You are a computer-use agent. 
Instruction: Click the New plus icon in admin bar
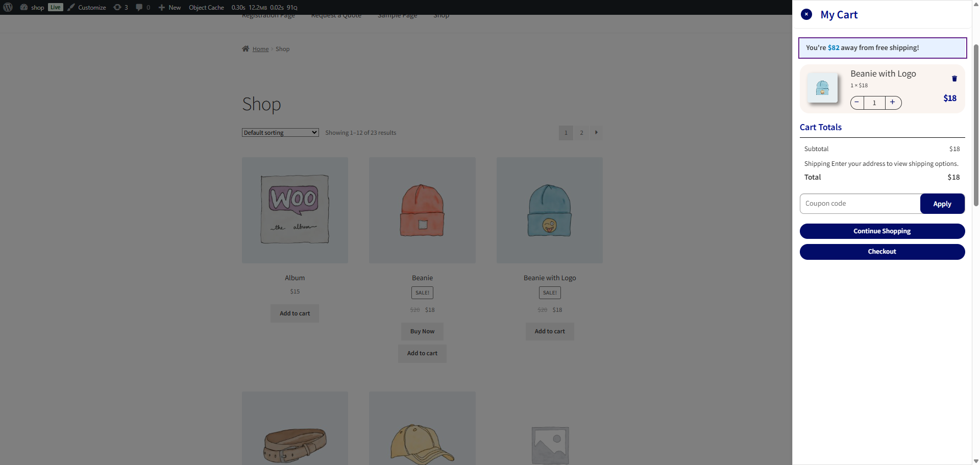tap(161, 7)
